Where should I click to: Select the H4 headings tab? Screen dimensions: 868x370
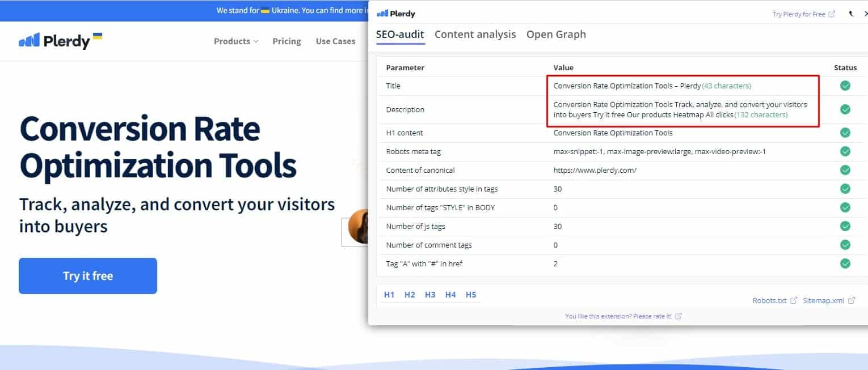[450, 295]
